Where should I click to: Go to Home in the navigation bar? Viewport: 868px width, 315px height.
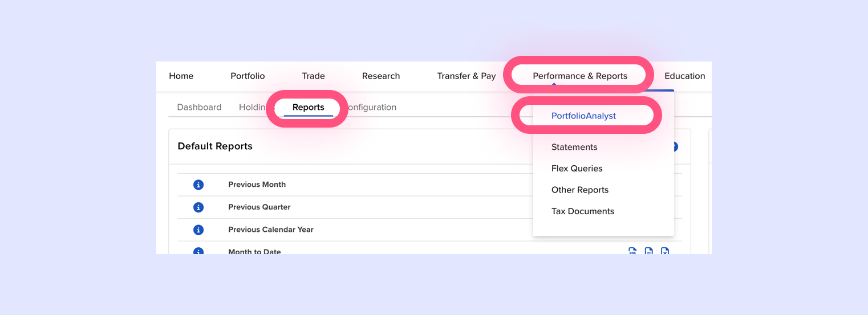click(x=181, y=76)
